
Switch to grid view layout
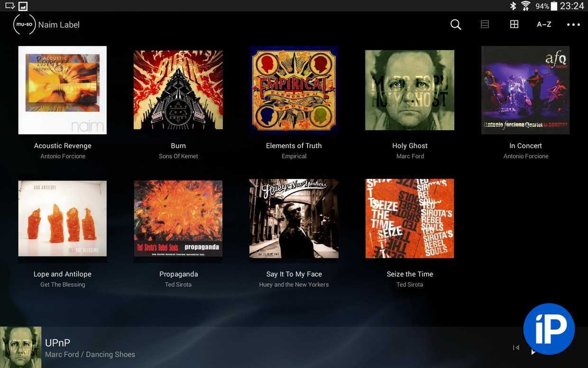(514, 24)
